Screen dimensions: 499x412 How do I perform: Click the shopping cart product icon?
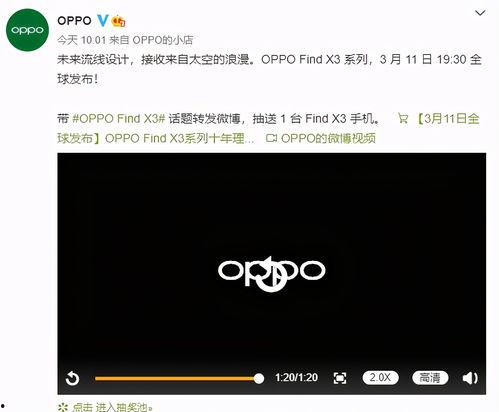[403, 118]
